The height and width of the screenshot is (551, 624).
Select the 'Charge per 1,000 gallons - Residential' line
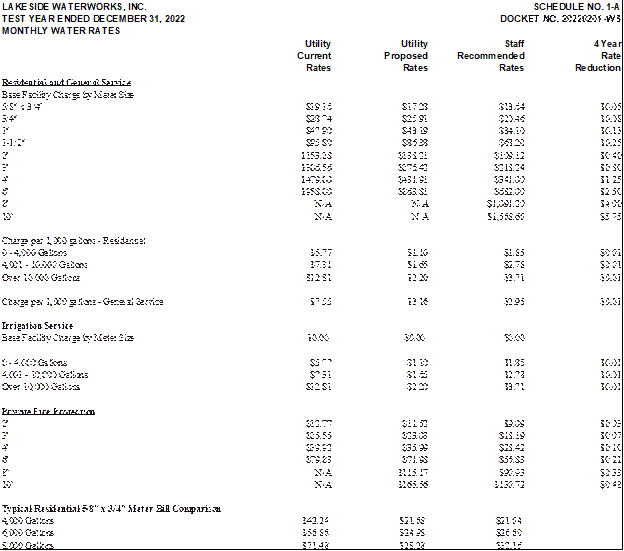(x=74, y=241)
